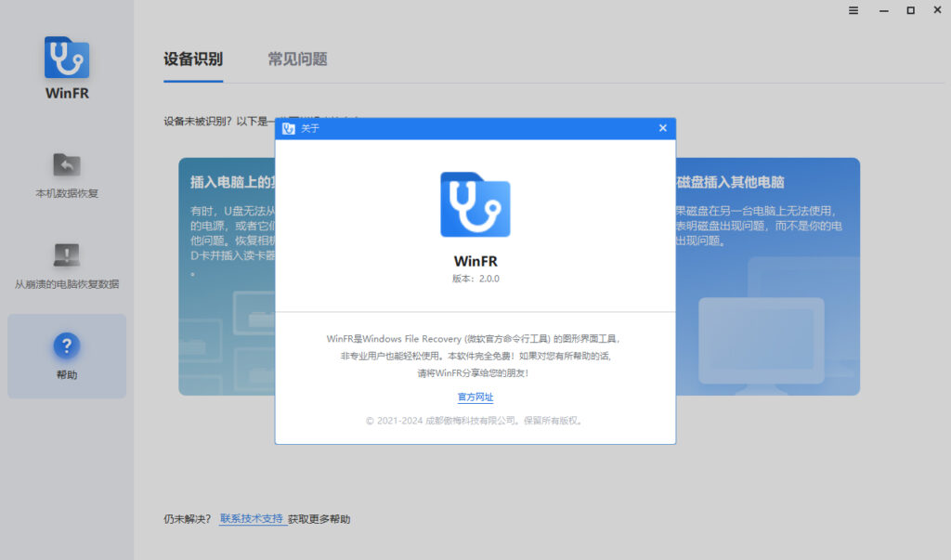Minimize the WinFR main window
The width and height of the screenshot is (951, 560).
point(881,10)
